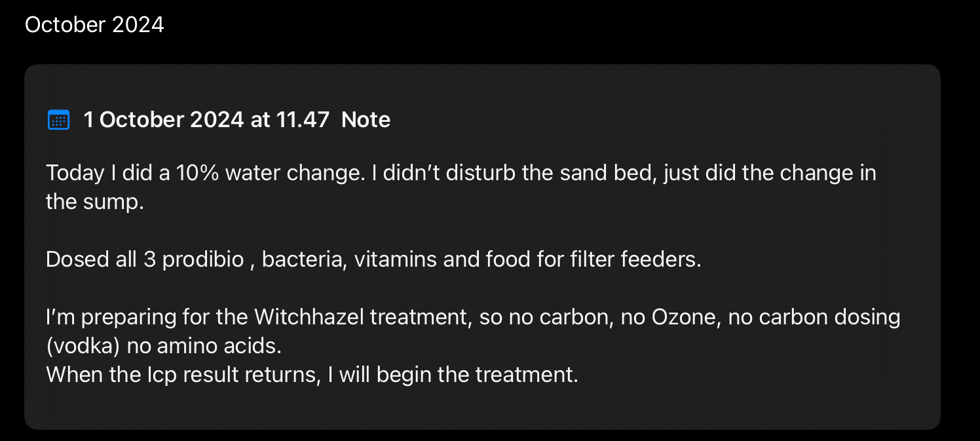The height and width of the screenshot is (441, 980).
Task: Click the blue calendar icon on the note
Action: click(x=58, y=120)
